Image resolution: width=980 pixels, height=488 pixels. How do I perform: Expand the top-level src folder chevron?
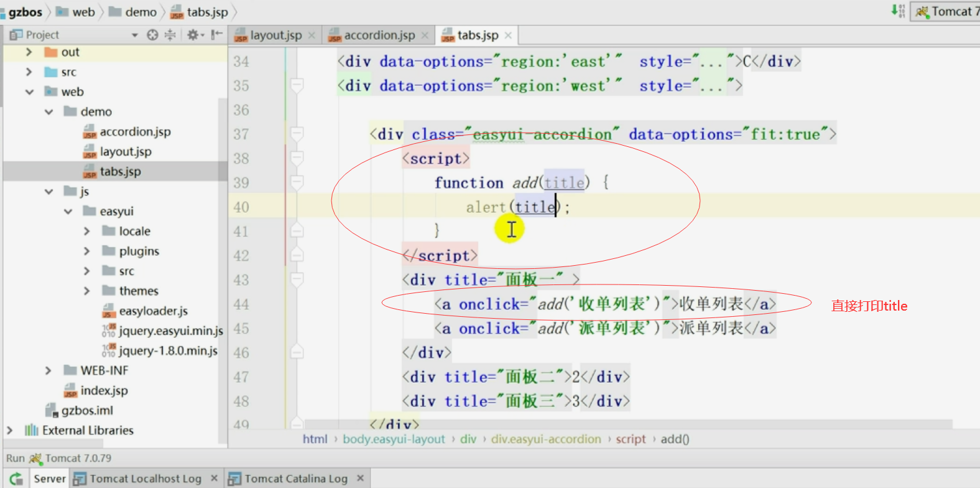point(29,72)
